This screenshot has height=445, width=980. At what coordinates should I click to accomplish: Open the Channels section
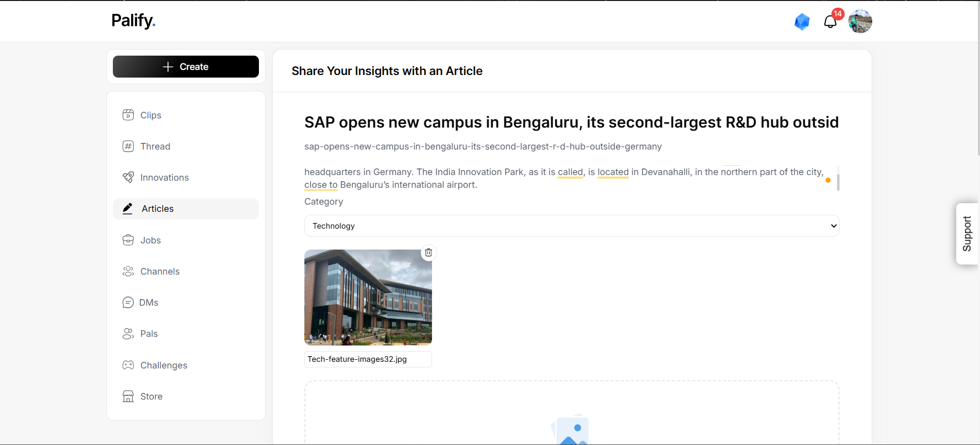pyautogui.click(x=160, y=271)
